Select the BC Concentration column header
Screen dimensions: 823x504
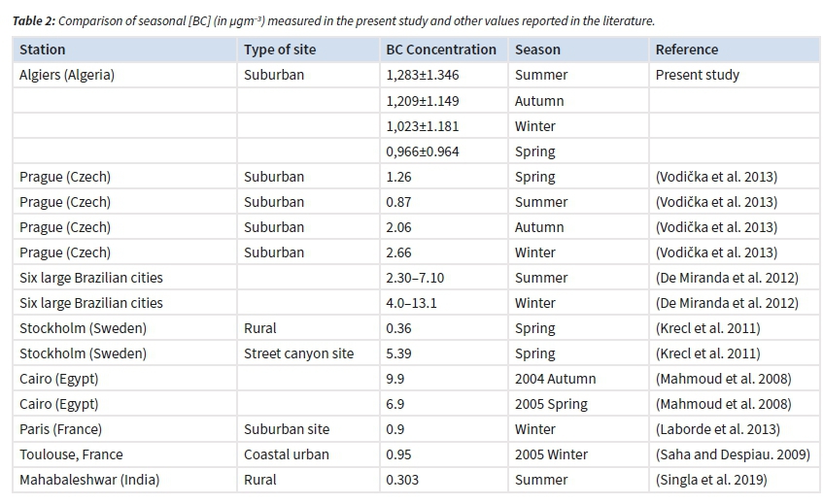441,50
